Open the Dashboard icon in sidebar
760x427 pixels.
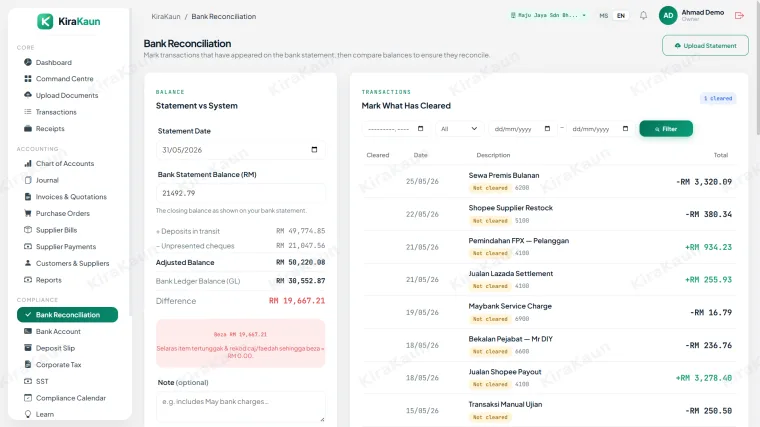click(28, 62)
